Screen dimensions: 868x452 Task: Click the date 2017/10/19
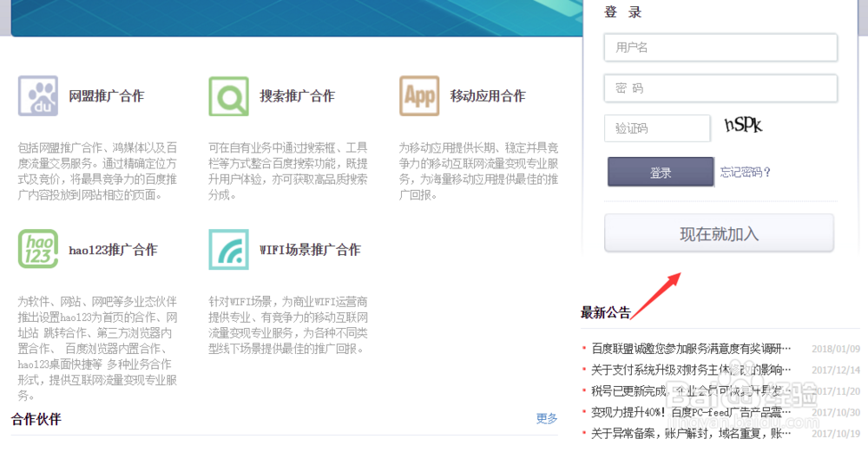pyautogui.click(x=836, y=434)
